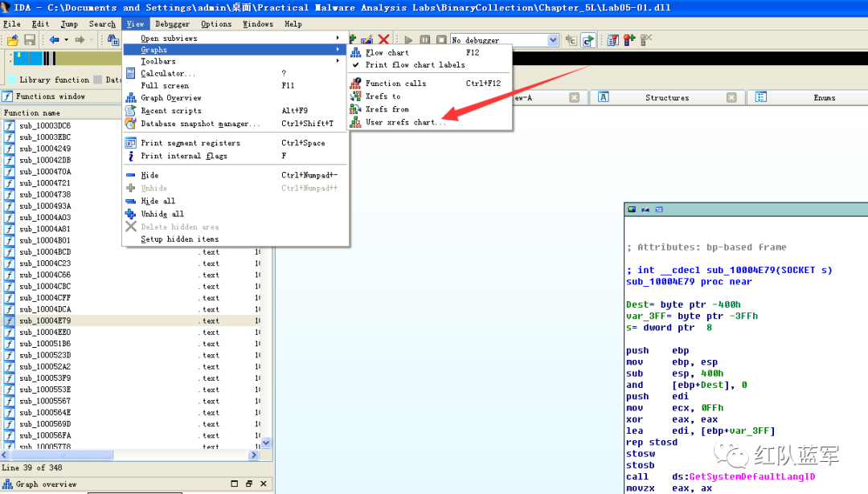The height and width of the screenshot is (494, 868).
Task: Close the IDA View-A tab
Action: (574, 97)
